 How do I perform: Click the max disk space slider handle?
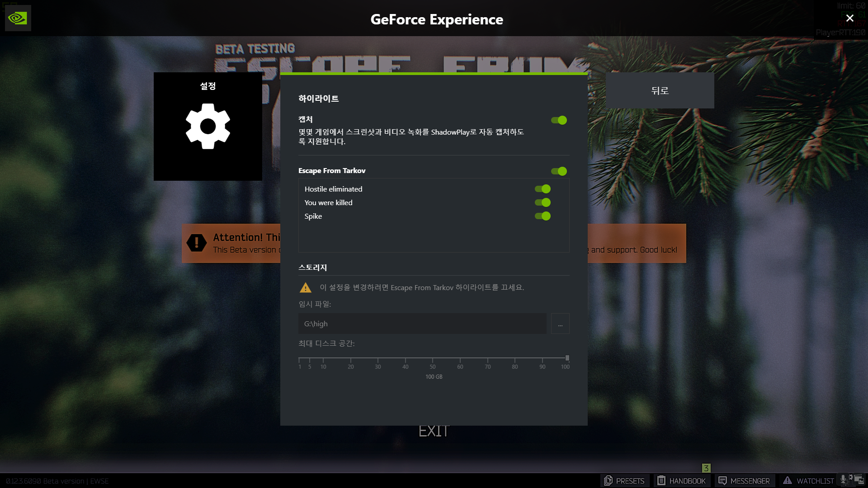pyautogui.click(x=567, y=358)
